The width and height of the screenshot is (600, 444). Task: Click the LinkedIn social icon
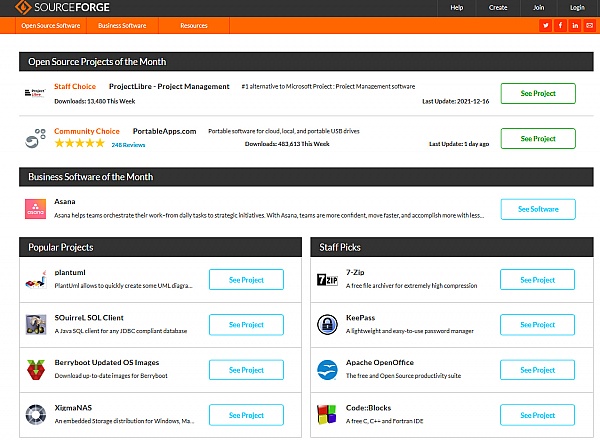575,25
